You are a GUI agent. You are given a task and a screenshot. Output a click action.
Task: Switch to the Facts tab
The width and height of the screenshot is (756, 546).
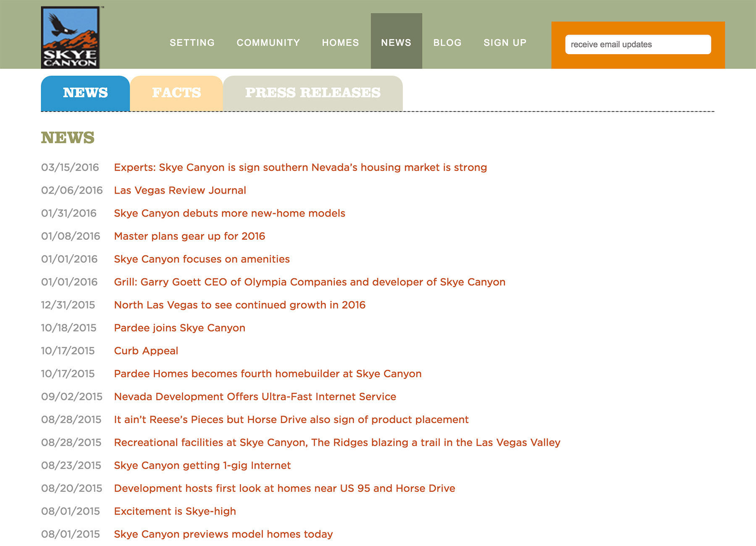[176, 93]
